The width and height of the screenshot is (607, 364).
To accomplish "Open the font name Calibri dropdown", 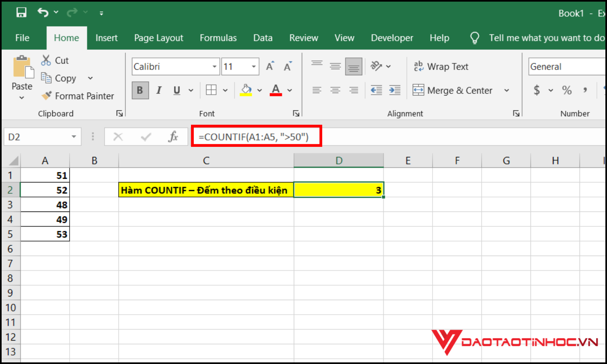I will (214, 67).
